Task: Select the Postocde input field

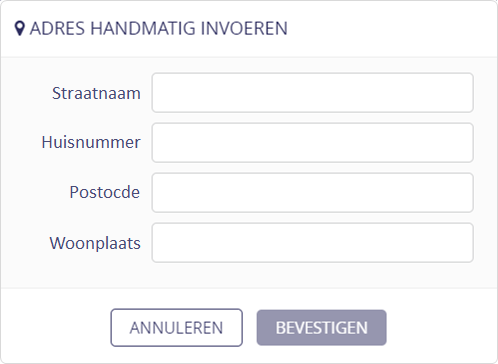Action: point(313,193)
